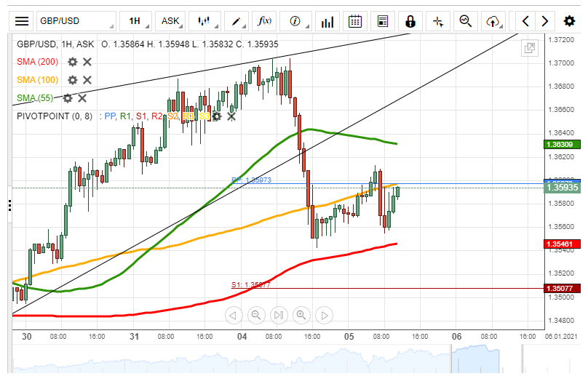
Task: Open the hamburger main menu
Action: click(x=23, y=21)
